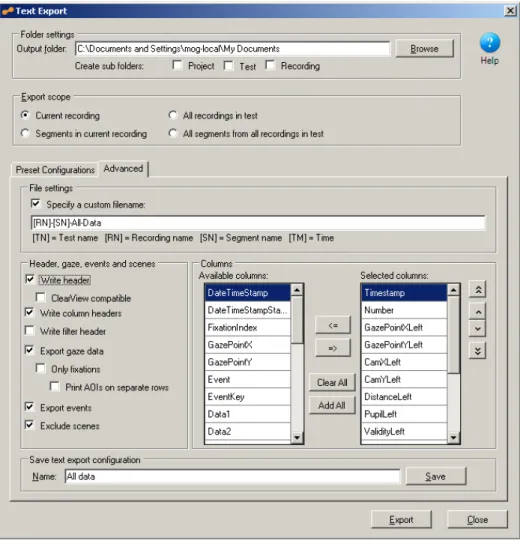Click the Browse button
Viewport: 520px width, 544px height.
tap(424, 49)
